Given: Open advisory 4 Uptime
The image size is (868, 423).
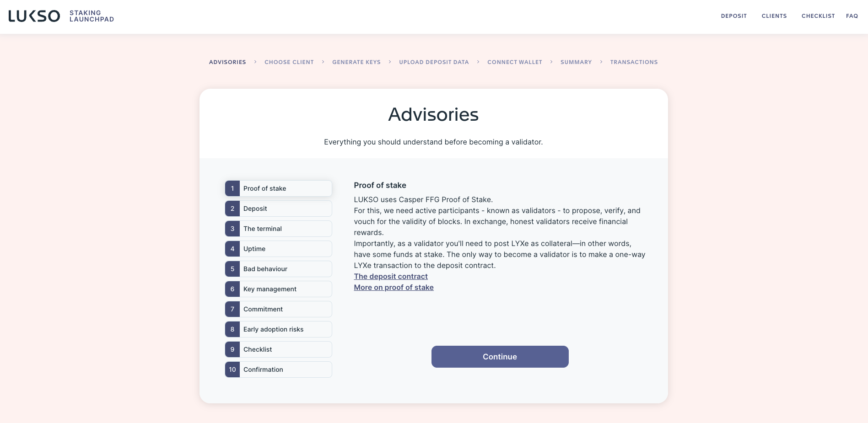Looking at the screenshot, I should click(x=278, y=249).
